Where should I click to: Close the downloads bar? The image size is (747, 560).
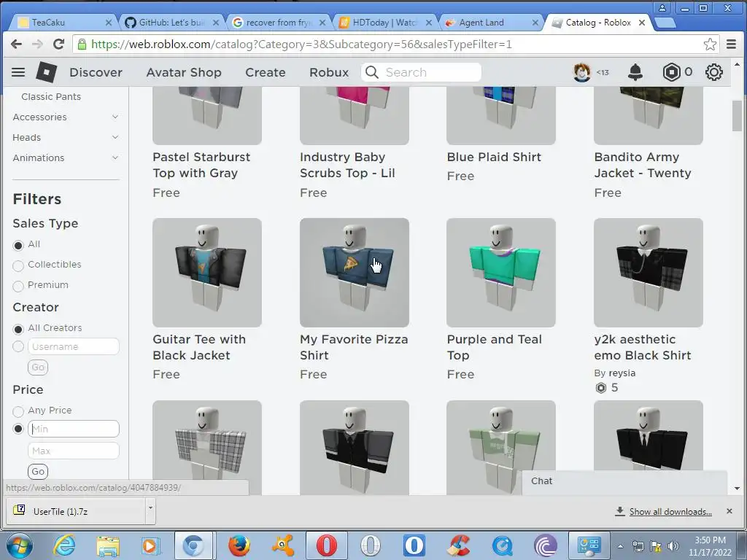point(729,511)
